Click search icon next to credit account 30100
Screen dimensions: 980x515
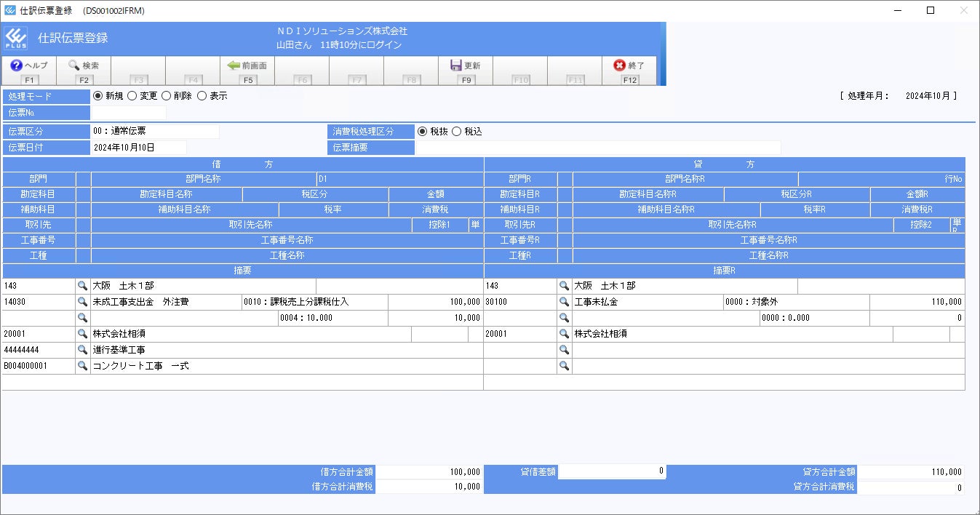point(565,302)
